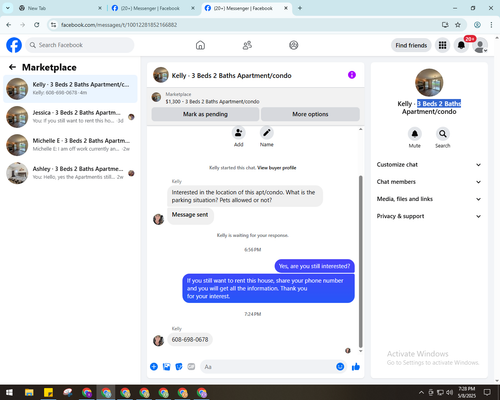Choose a GIF icon in composer
This screenshot has width=500, height=400.
(x=191, y=367)
